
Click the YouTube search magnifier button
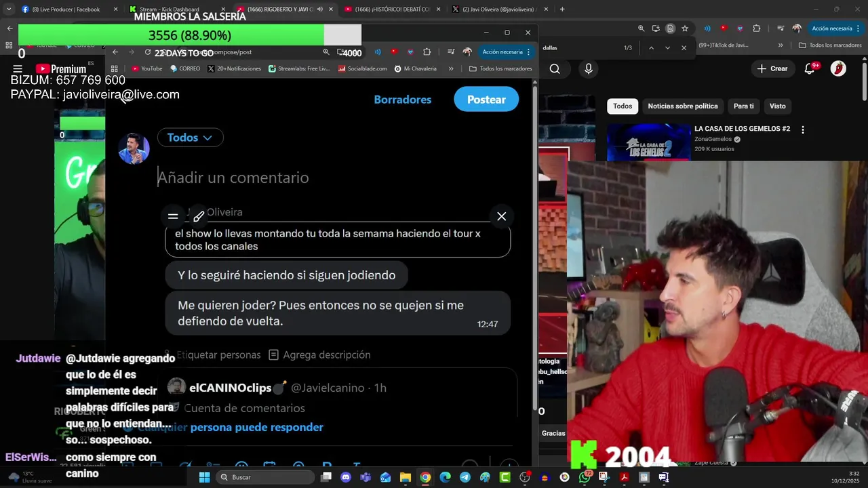[x=555, y=68]
